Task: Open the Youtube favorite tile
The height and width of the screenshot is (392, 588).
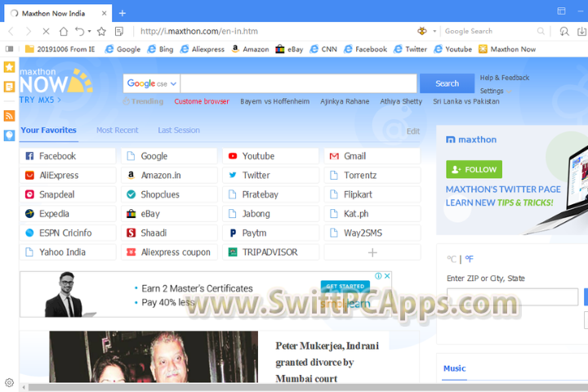Action: point(271,156)
